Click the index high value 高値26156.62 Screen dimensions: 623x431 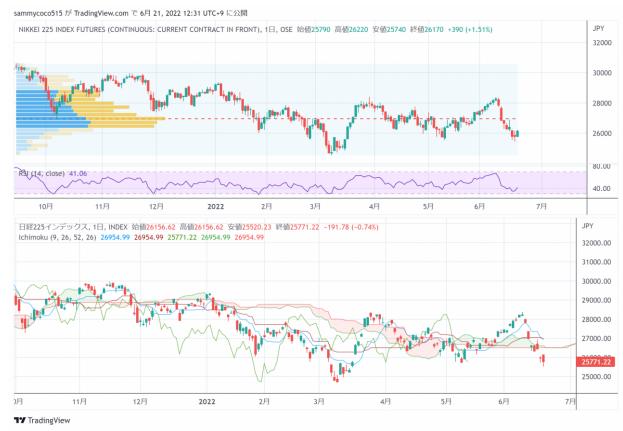pyautogui.click(x=201, y=227)
